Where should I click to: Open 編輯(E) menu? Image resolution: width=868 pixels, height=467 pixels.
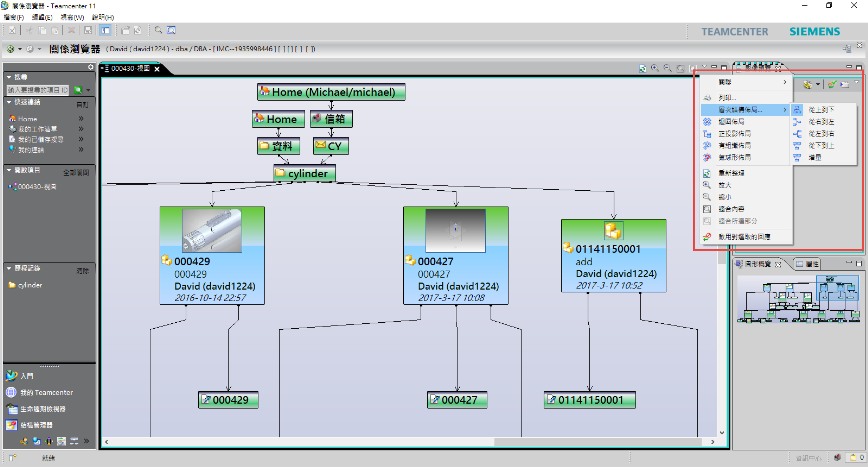click(x=42, y=17)
